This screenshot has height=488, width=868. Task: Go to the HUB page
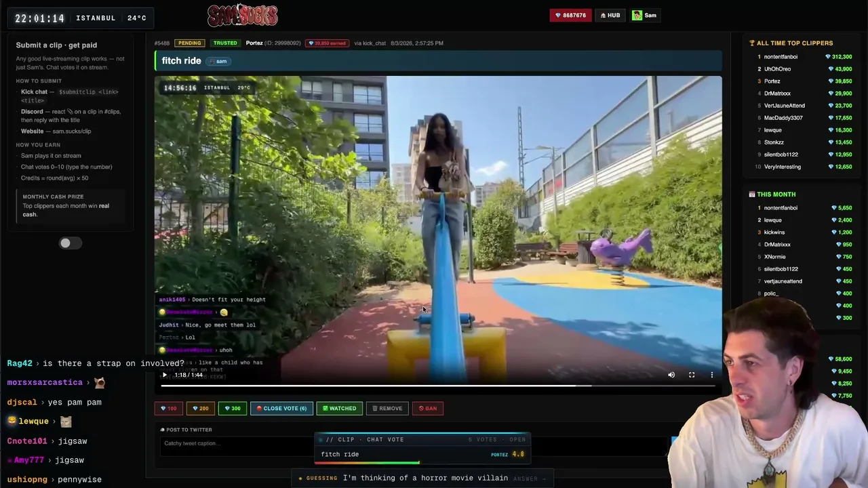point(610,15)
